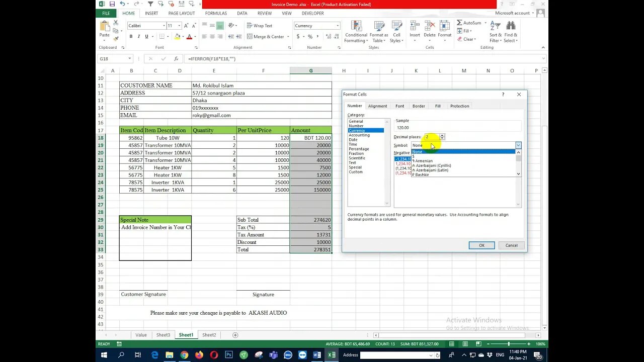The width and height of the screenshot is (644, 362).
Task: Click the Symbol dropdown arrow
Action: coord(518,145)
